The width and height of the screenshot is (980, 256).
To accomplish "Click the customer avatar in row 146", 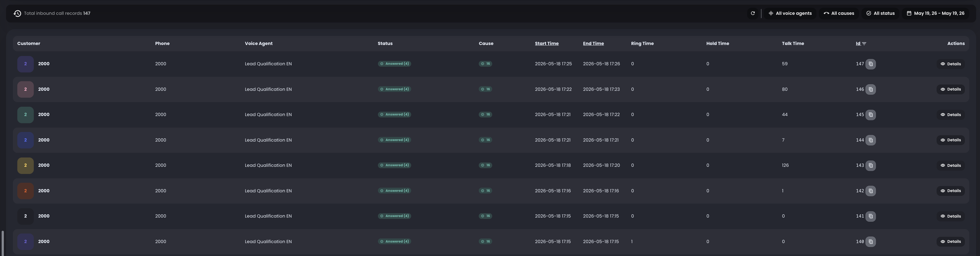I will 26,89.
